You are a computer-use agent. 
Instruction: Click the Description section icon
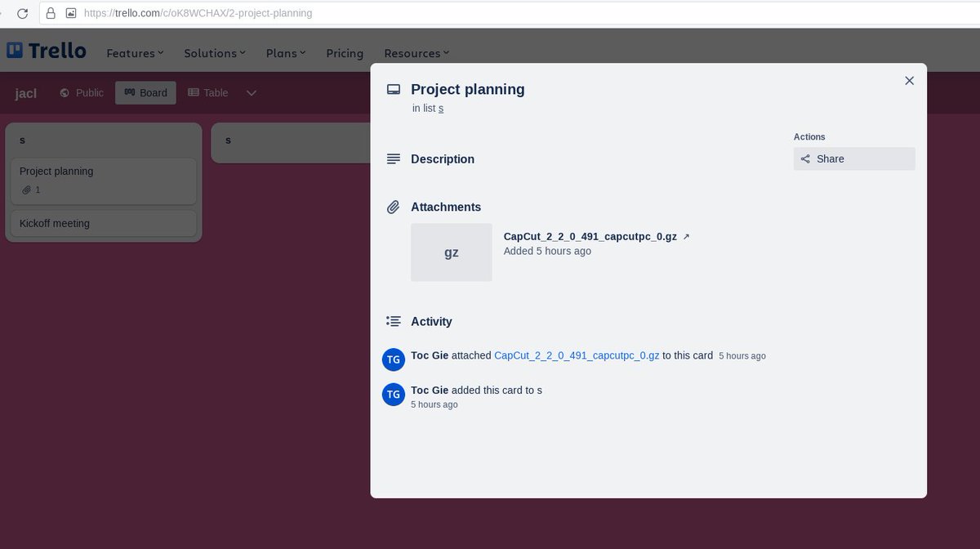tap(394, 159)
